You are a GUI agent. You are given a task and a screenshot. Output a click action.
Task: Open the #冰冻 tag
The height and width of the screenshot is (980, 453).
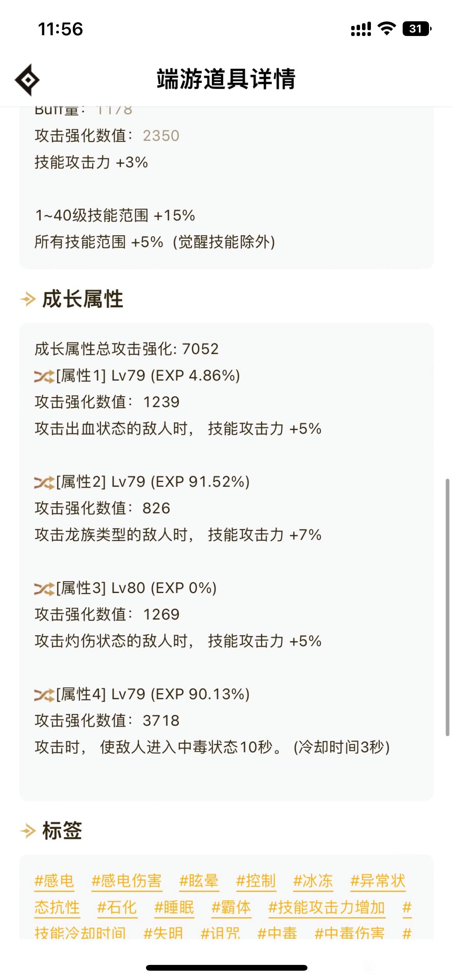[x=313, y=881]
